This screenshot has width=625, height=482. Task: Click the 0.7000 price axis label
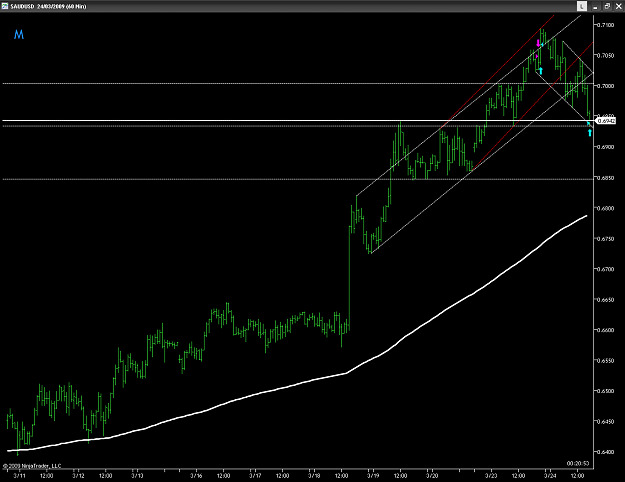[x=606, y=86]
